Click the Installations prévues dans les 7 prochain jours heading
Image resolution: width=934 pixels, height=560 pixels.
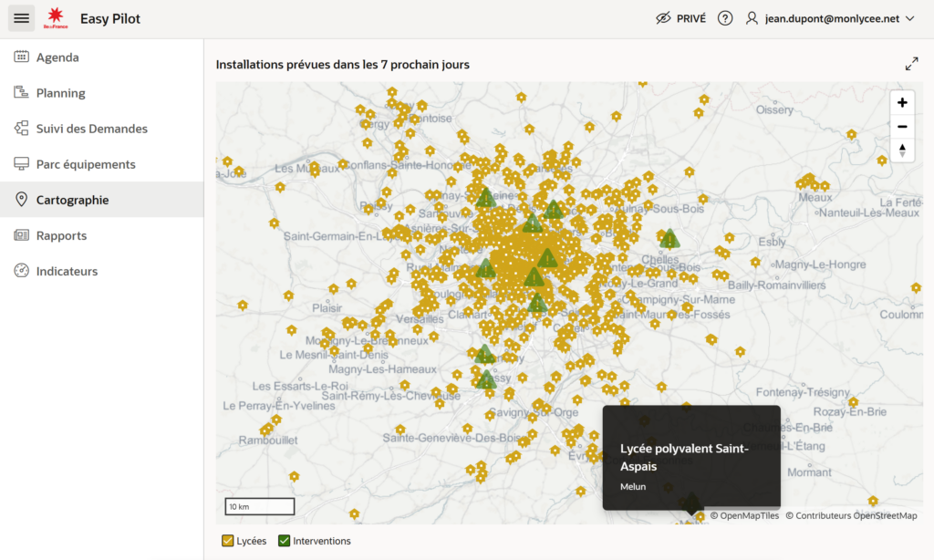tap(343, 65)
